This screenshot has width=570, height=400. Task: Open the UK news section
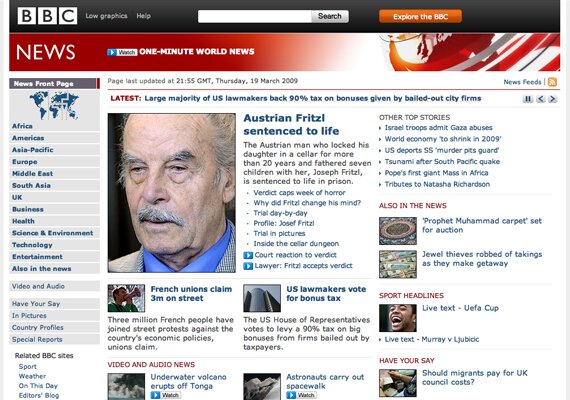click(54, 197)
